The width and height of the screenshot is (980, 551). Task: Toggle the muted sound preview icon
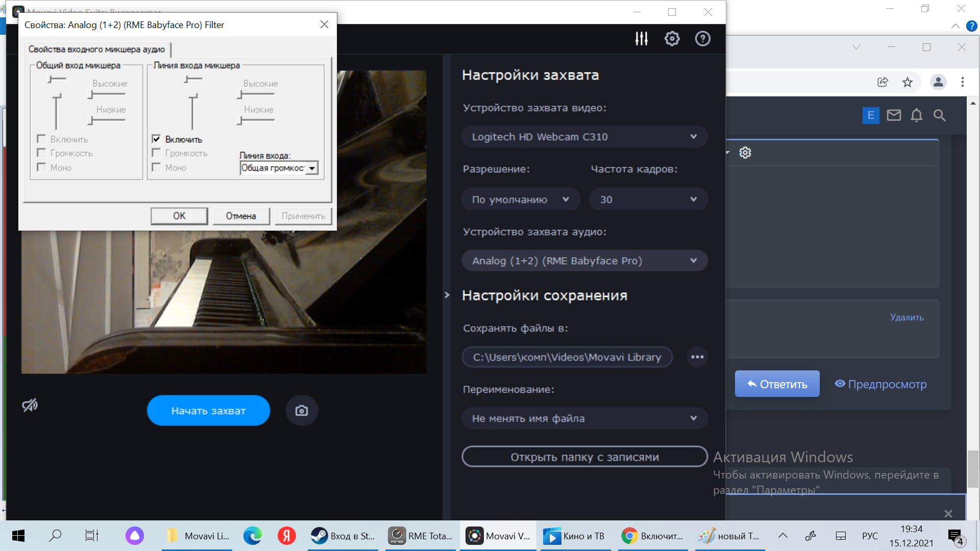(30, 406)
